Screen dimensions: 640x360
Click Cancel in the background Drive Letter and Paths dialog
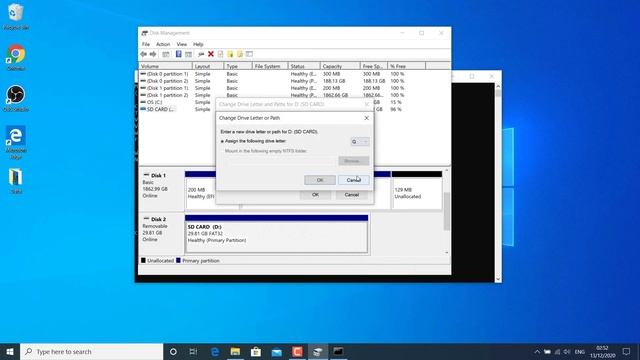tap(351, 195)
